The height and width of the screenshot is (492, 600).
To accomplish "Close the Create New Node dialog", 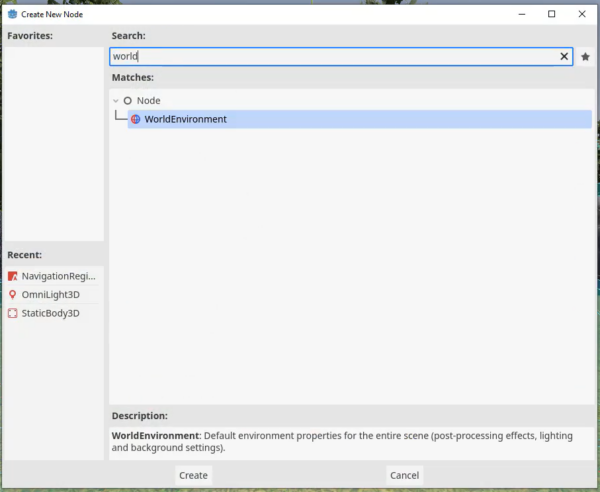I will point(580,14).
